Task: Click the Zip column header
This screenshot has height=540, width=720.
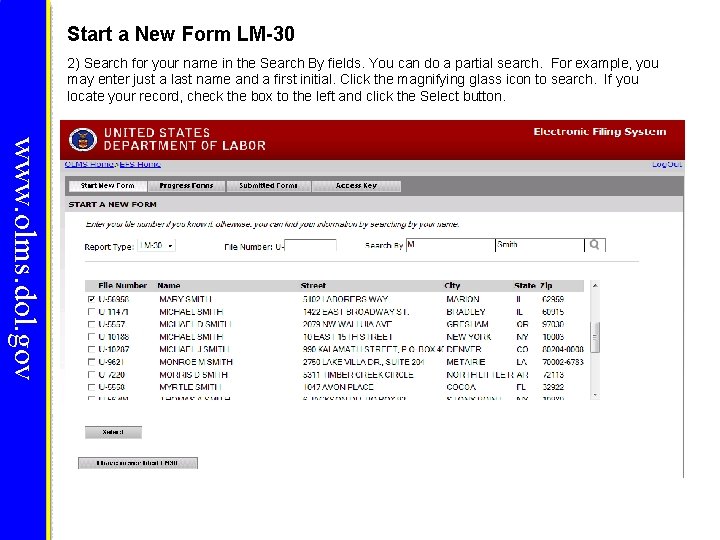Action: point(546,286)
